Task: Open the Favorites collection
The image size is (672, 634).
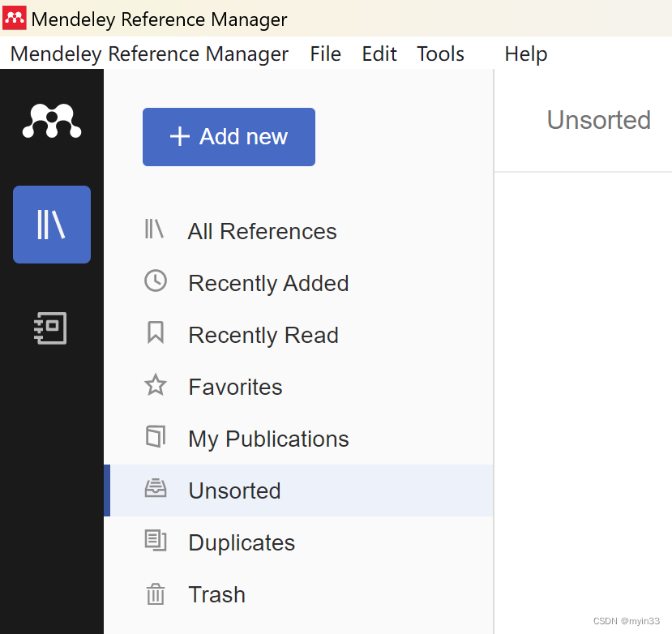Action: 298,387
